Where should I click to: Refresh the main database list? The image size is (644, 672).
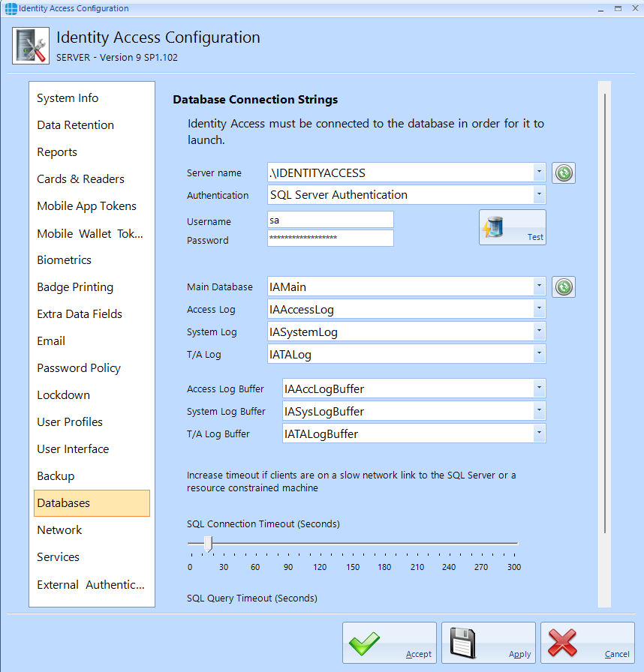(564, 286)
